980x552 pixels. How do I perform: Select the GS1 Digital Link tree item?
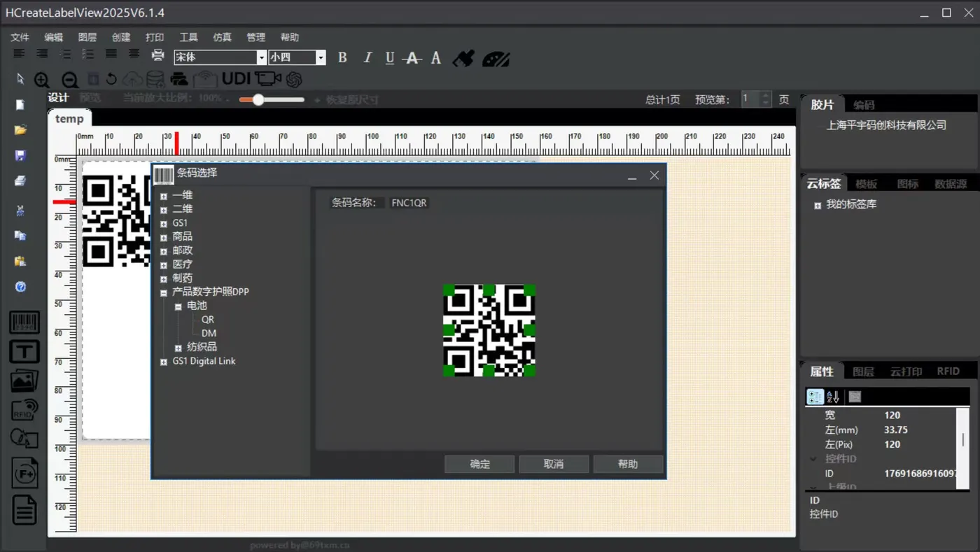pos(204,361)
